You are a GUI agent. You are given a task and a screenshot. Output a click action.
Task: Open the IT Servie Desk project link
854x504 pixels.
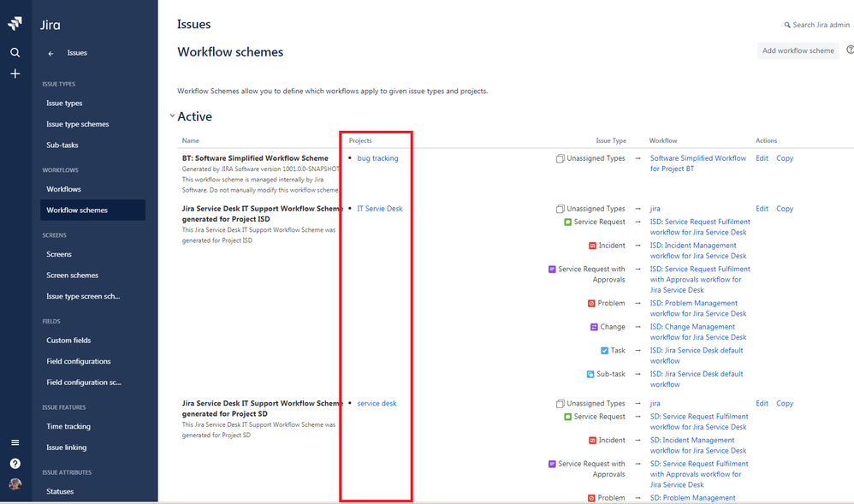pos(380,209)
